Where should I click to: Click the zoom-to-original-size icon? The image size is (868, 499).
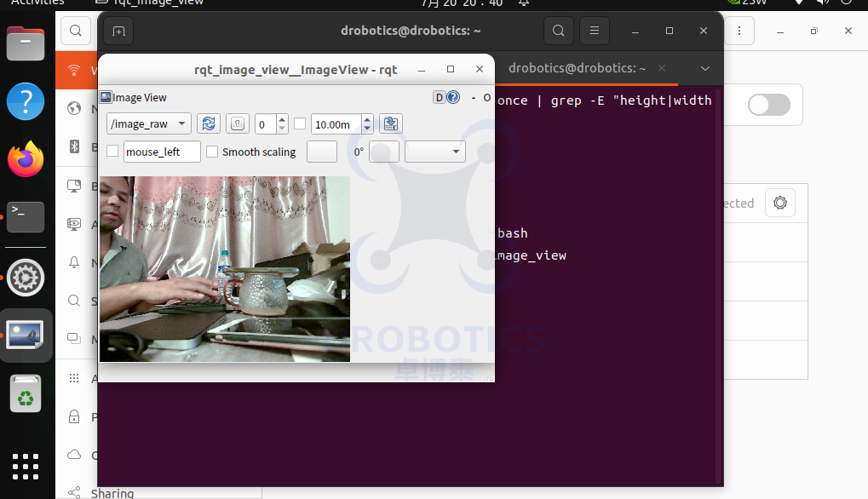[x=238, y=123]
